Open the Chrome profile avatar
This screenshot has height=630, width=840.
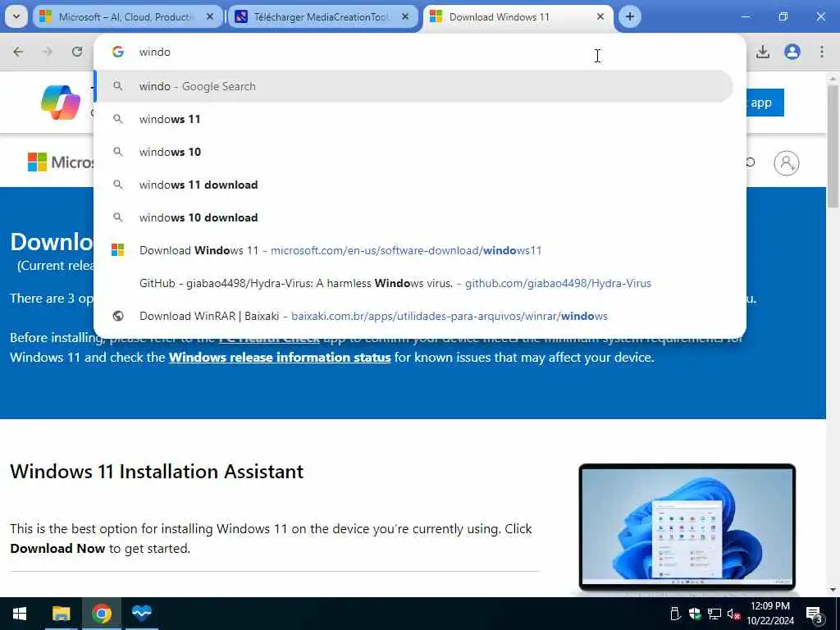(x=792, y=52)
